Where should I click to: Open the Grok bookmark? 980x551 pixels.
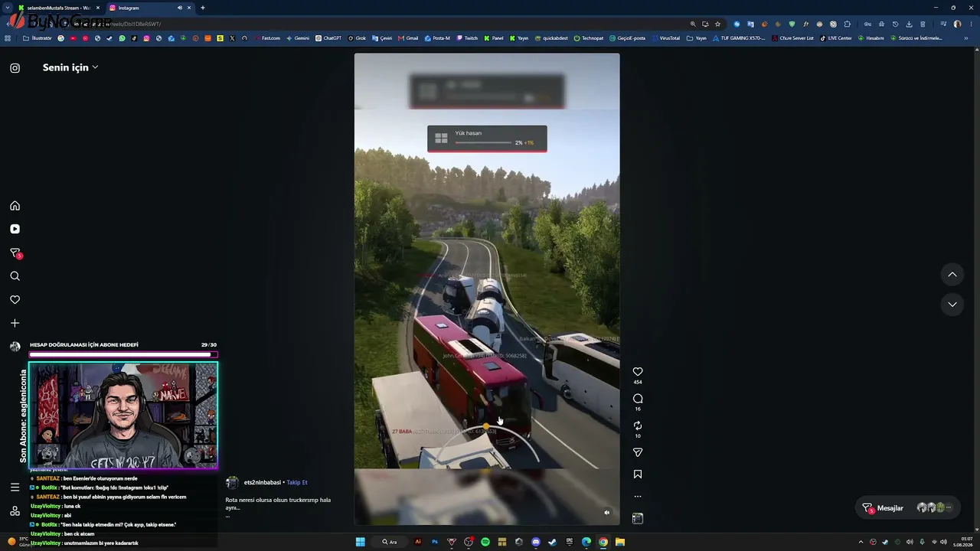pos(358,38)
